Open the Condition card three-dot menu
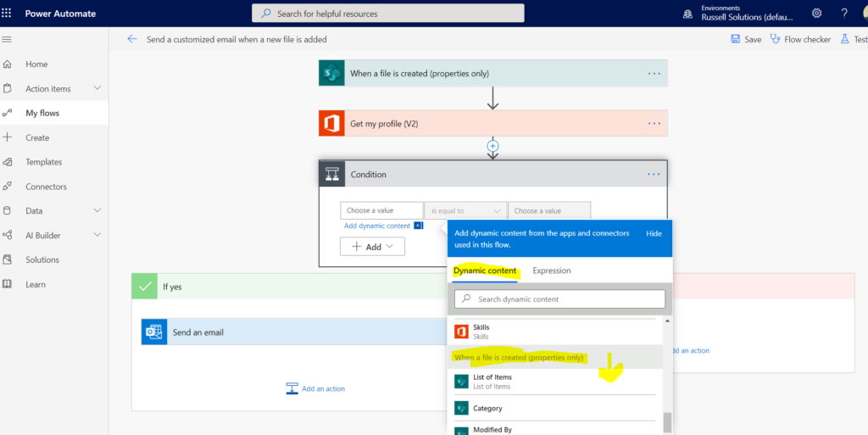Screen dimensions: 868x435 [654, 175]
